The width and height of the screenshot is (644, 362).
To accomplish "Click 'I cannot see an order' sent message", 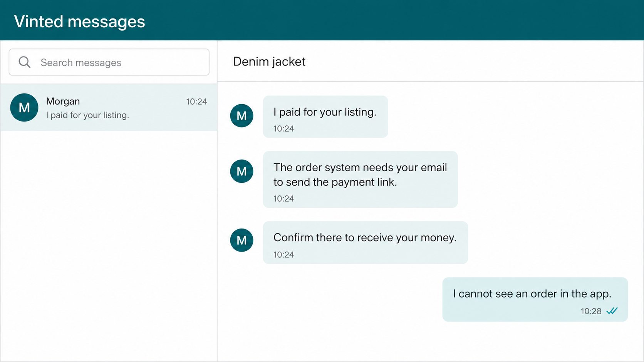I will coord(535,299).
